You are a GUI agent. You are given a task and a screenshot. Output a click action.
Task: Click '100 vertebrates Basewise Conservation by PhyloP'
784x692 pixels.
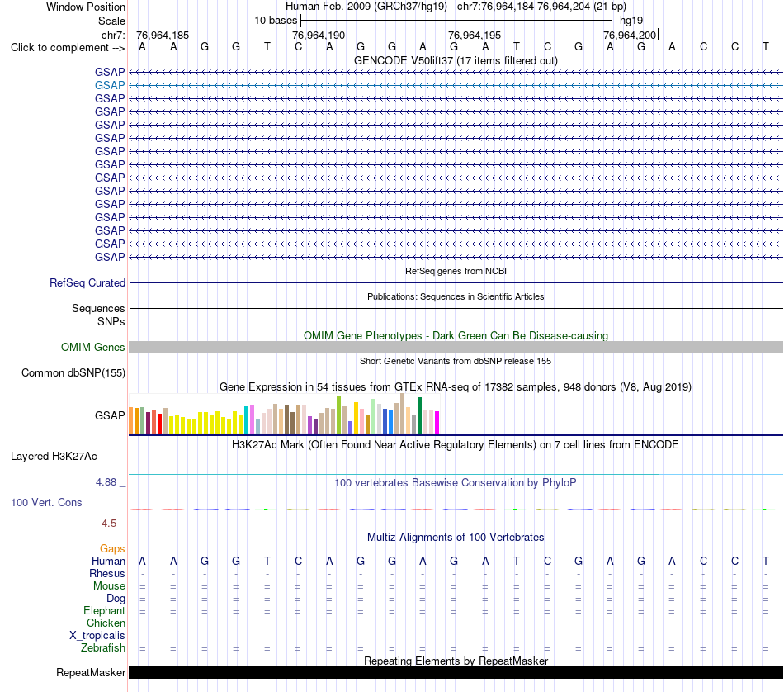point(456,483)
